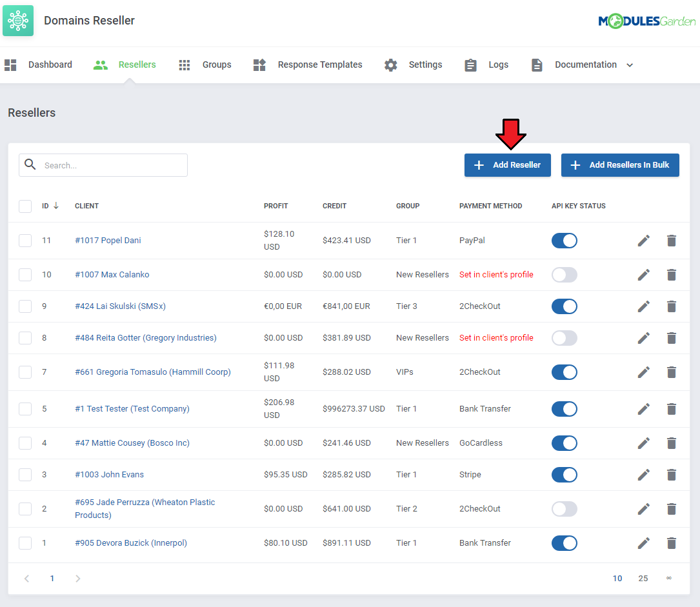Focus the Search input field
700x607 pixels.
(x=103, y=165)
